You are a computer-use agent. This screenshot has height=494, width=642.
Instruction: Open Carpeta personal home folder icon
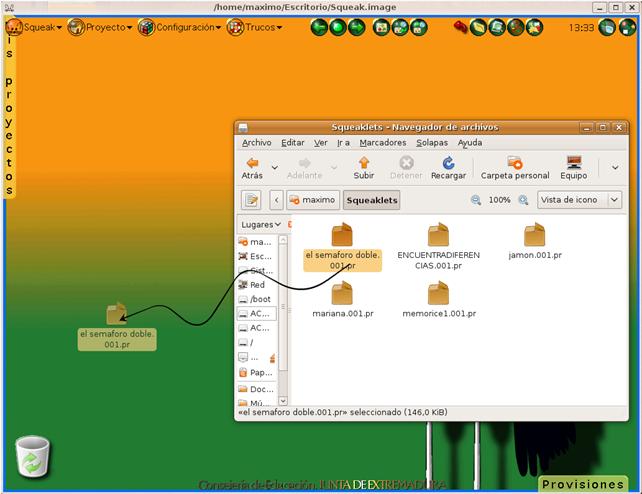coord(515,163)
